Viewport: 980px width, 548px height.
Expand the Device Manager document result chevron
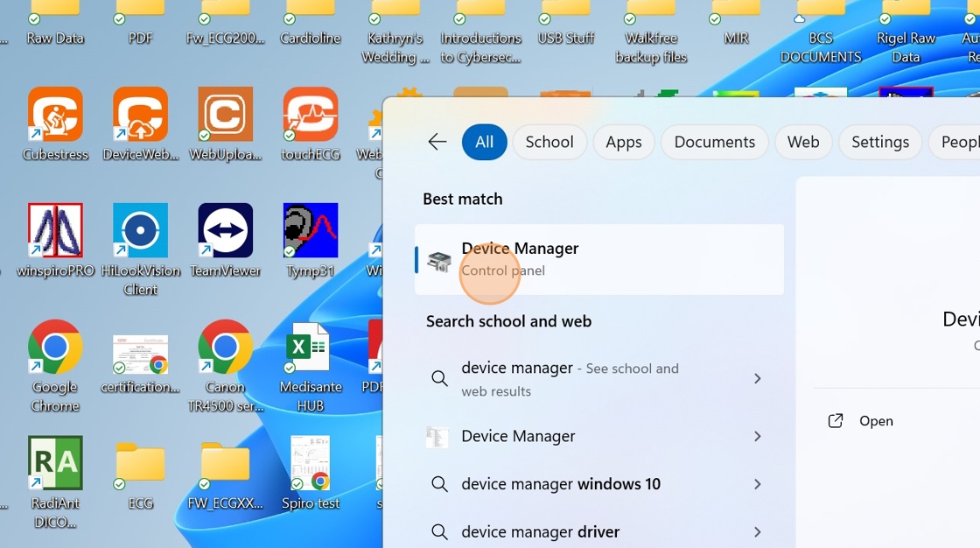(x=757, y=436)
